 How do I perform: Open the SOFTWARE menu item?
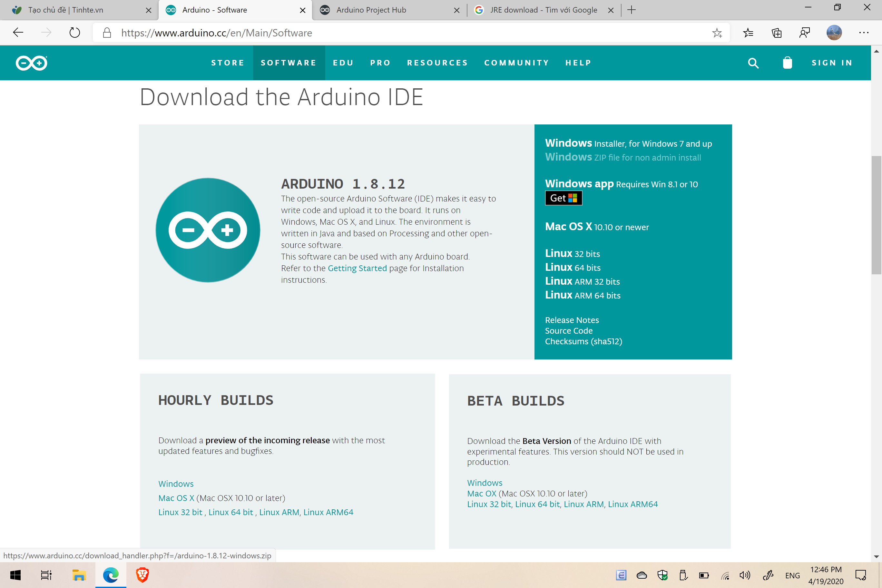click(x=289, y=63)
